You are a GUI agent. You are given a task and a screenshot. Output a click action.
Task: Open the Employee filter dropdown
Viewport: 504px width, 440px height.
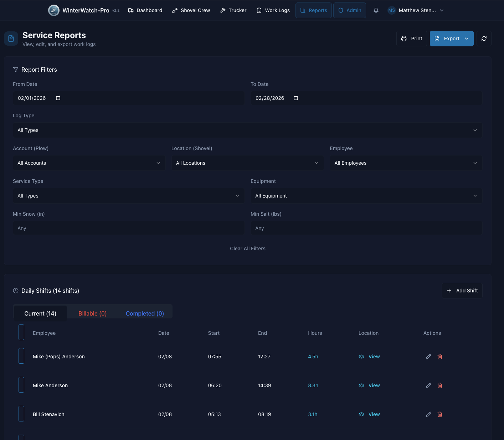[x=406, y=163]
